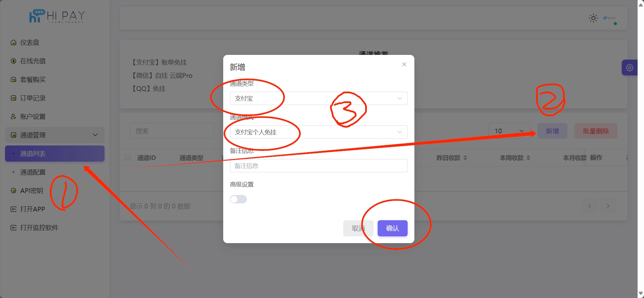Screen dimensions: 644x298
Task: Sort by 昨日收款 column arrows
Action: point(465,158)
